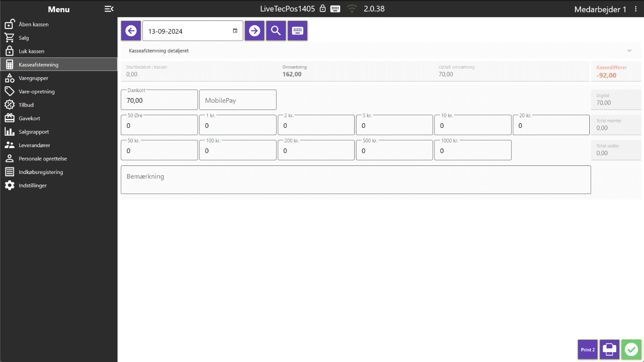
Task: Click the Indstillinger gear icon
Action: [9, 185]
